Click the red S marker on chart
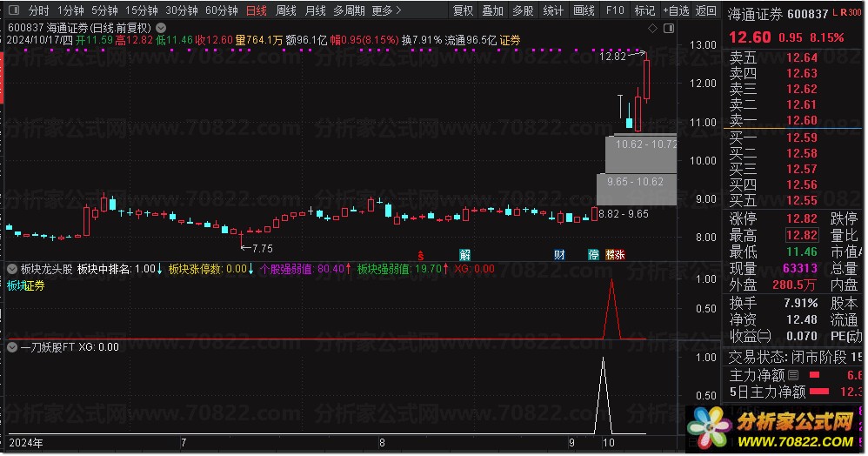Screen dimensions: 868x456 (421, 256)
